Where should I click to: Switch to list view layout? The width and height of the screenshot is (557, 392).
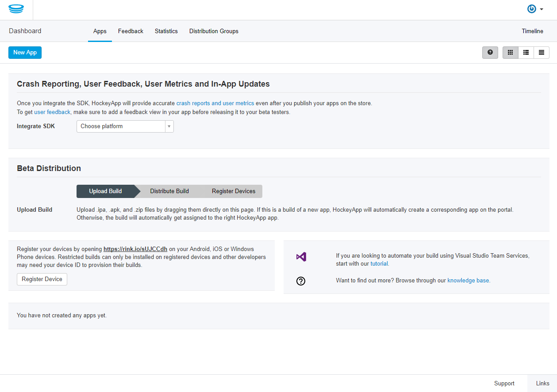526,53
